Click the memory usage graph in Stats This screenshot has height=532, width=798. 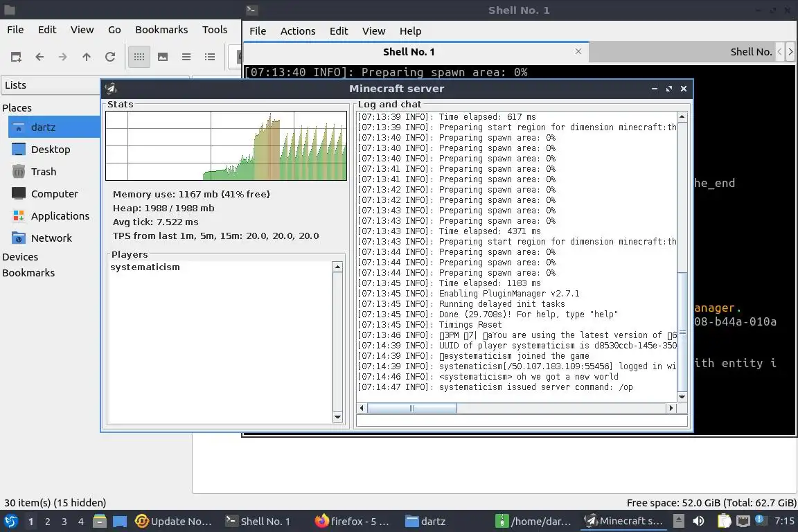point(226,145)
